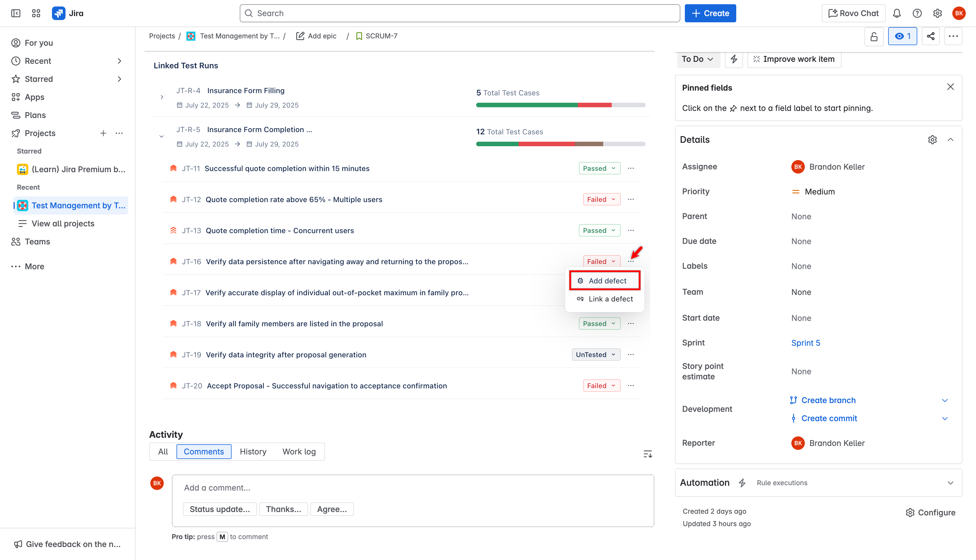Screen dimensions: 976x560
Task: Toggle the watch eye button
Action: pyautogui.click(x=902, y=36)
